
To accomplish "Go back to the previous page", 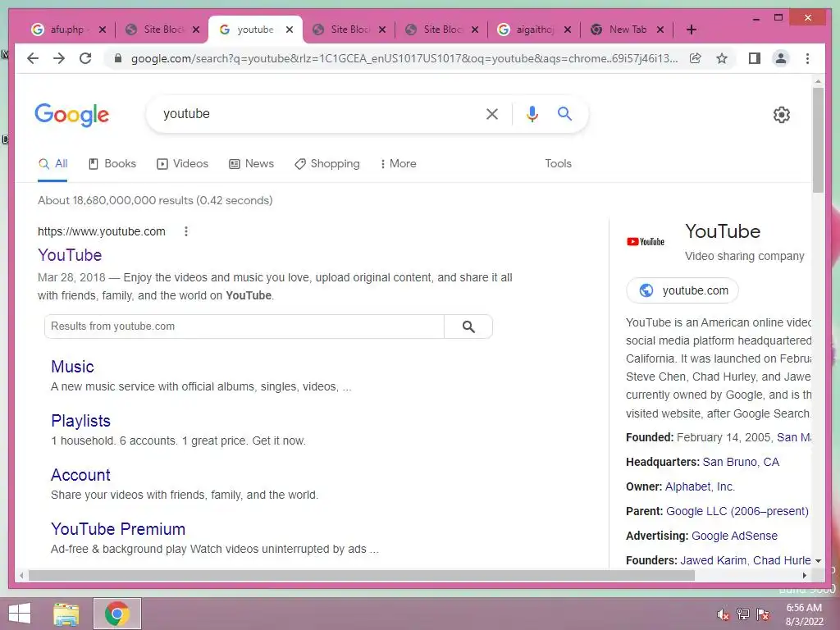I will click(x=33, y=58).
